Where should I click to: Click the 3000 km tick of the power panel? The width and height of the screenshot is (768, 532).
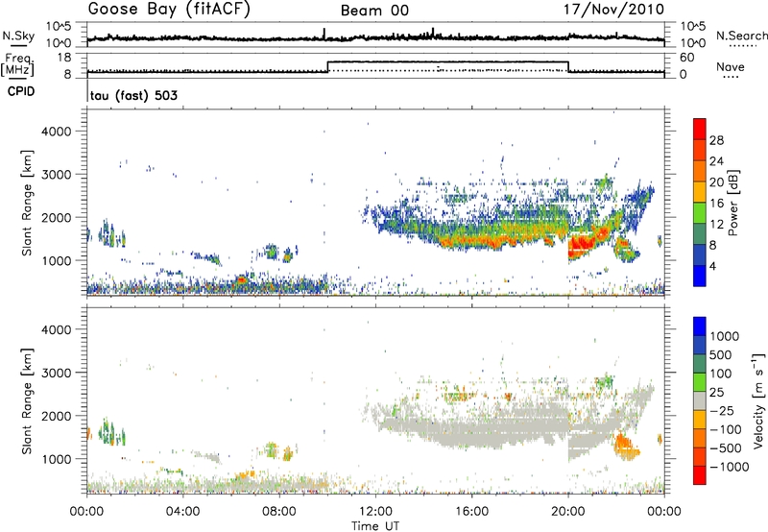coord(56,175)
